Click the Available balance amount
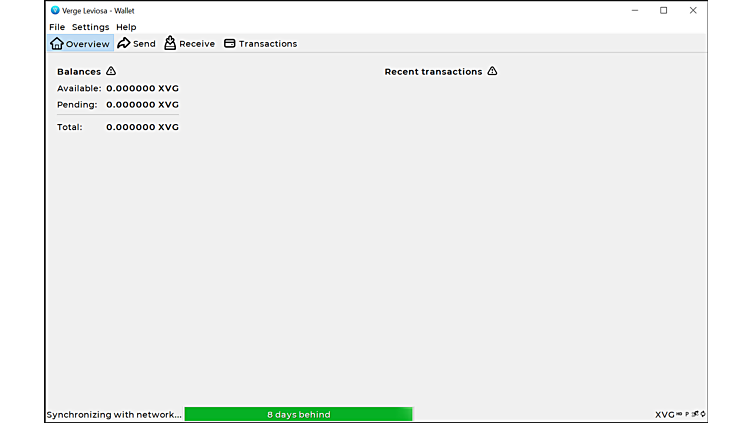752x423 pixels. pos(142,88)
